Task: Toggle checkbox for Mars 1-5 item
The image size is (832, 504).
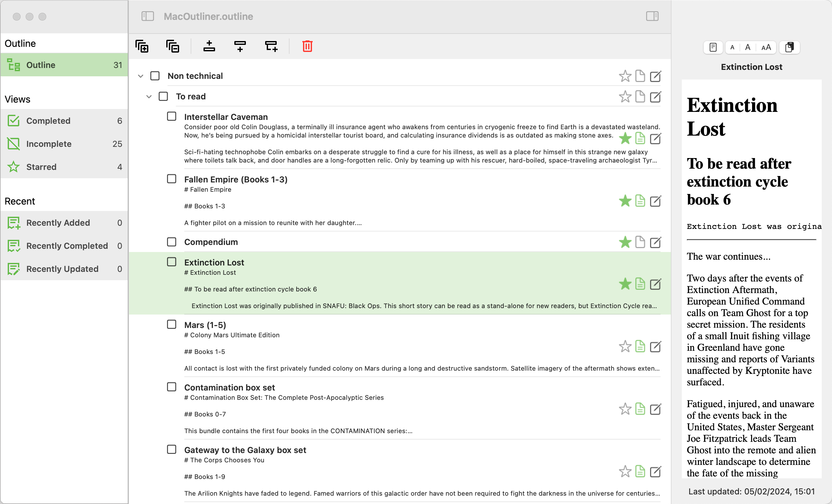Action: point(171,324)
